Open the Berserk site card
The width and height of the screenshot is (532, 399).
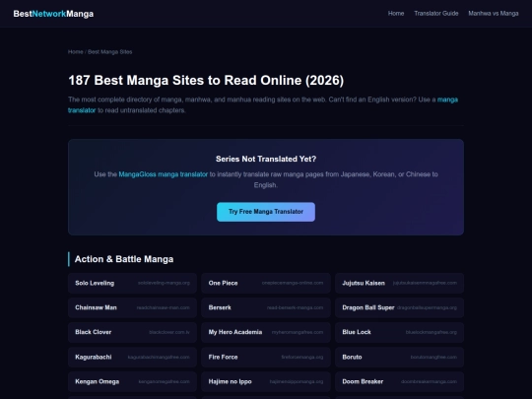pos(266,307)
